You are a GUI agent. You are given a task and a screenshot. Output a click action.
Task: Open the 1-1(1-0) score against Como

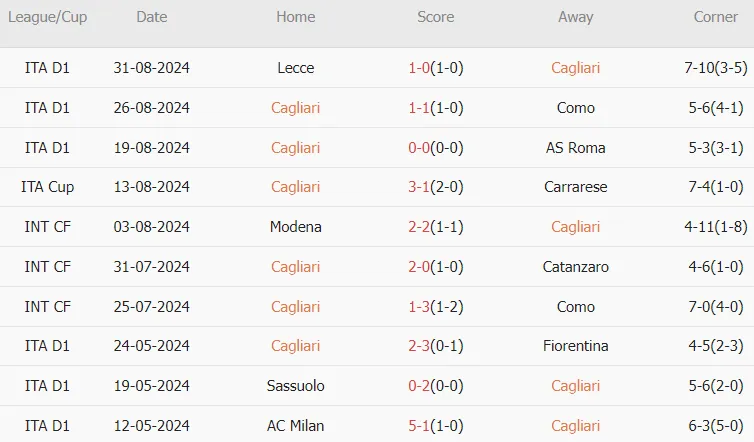pyautogui.click(x=436, y=108)
